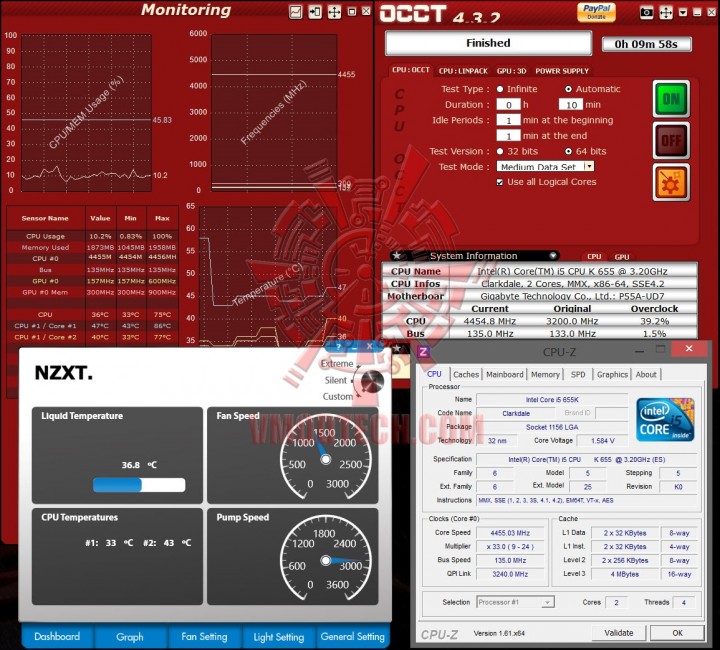Screen dimensions: 720x650
Task: Click the Pump Speed gauge dial
Action: point(326,560)
